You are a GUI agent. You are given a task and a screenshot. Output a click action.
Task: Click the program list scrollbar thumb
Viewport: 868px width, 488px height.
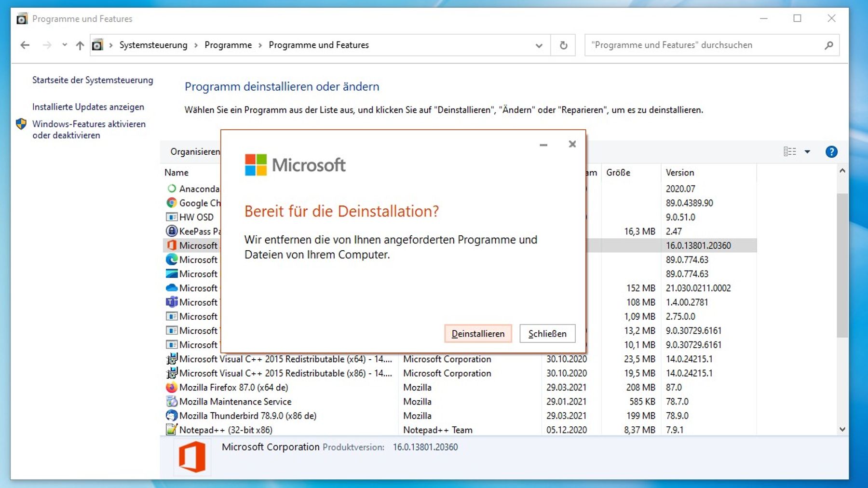pyautogui.click(x=842, y=265)
